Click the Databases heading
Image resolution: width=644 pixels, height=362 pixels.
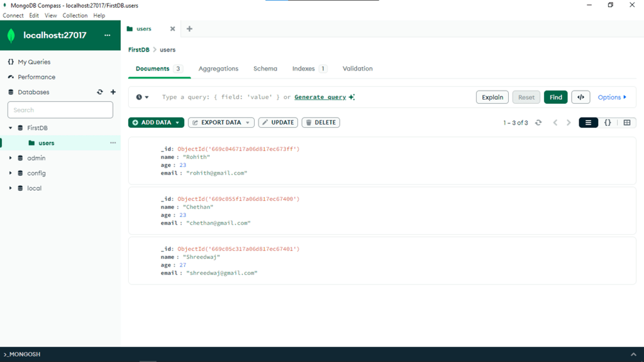tap(33, 92)
